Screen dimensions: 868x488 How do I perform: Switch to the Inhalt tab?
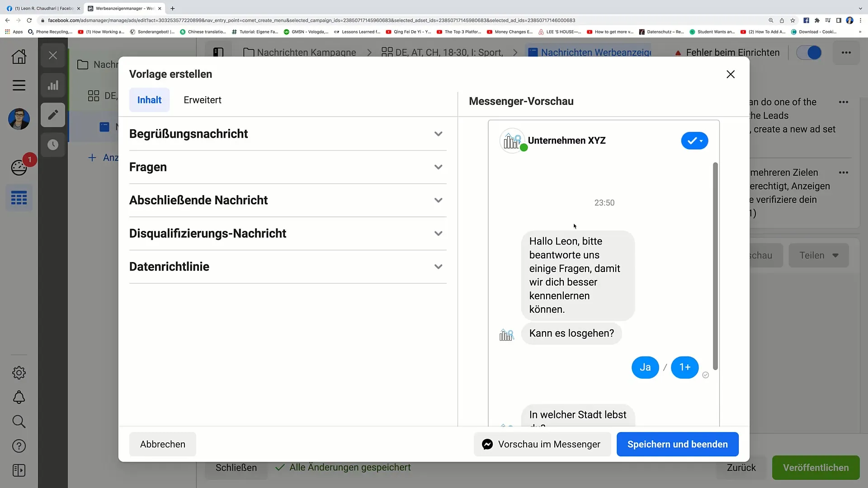(149, 100)
